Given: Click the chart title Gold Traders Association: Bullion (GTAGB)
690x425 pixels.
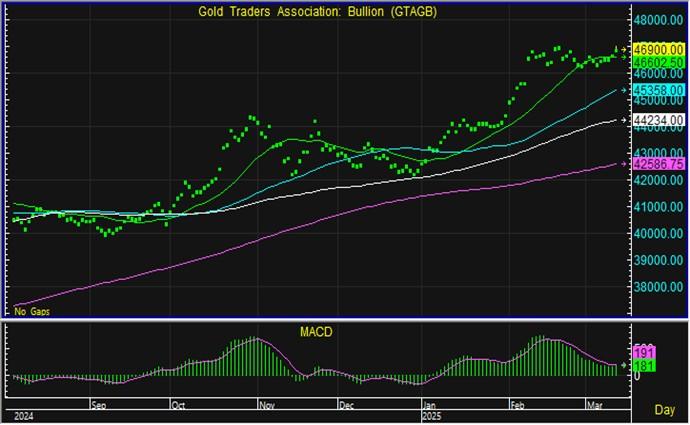Looking at the screenshot, I should tap(317, 12).
